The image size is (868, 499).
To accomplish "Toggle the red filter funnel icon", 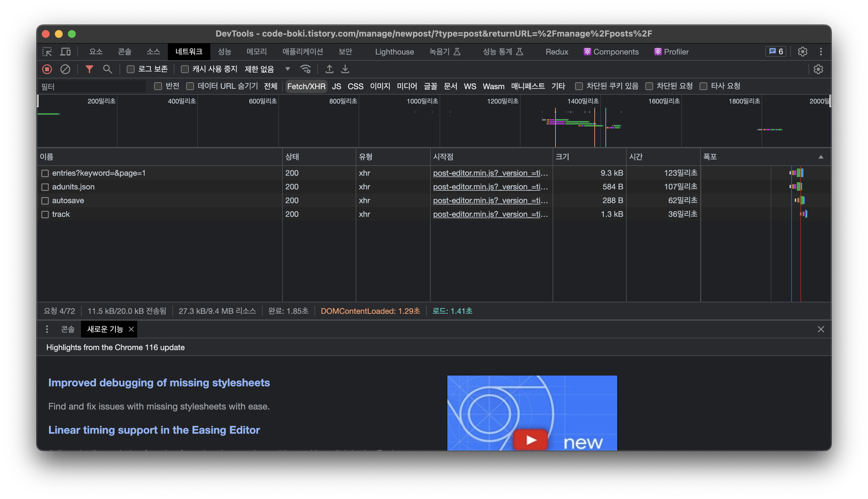I will tap(89, 69).
